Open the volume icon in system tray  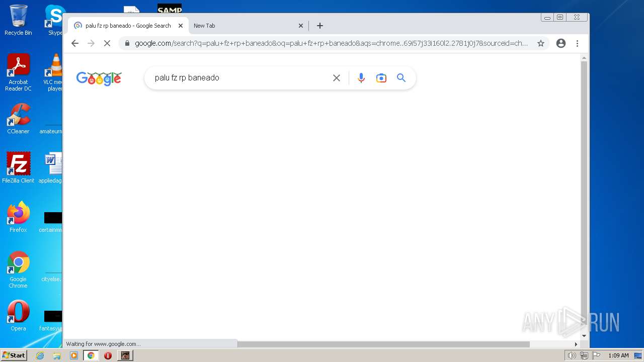[x=572, y=355]
